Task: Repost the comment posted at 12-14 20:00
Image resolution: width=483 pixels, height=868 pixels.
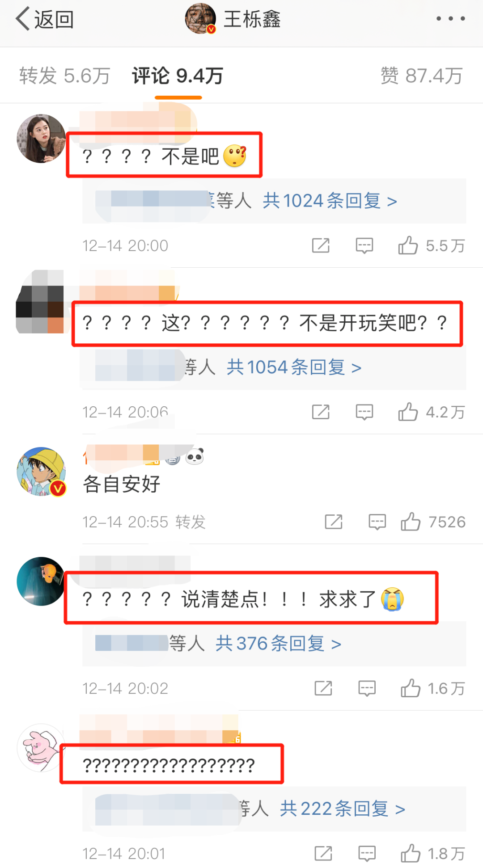Action: coord(321,245)
